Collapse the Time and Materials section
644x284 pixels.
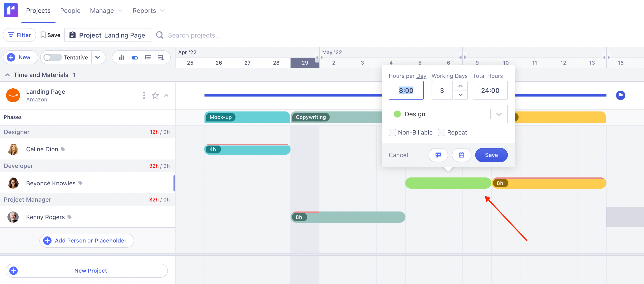pyautogui.click(x=7, y=75)
